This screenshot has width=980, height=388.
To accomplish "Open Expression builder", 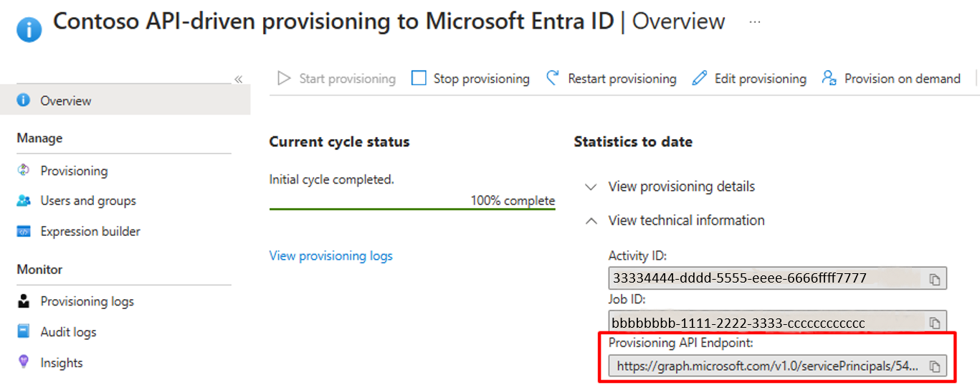I will point(90,231).
